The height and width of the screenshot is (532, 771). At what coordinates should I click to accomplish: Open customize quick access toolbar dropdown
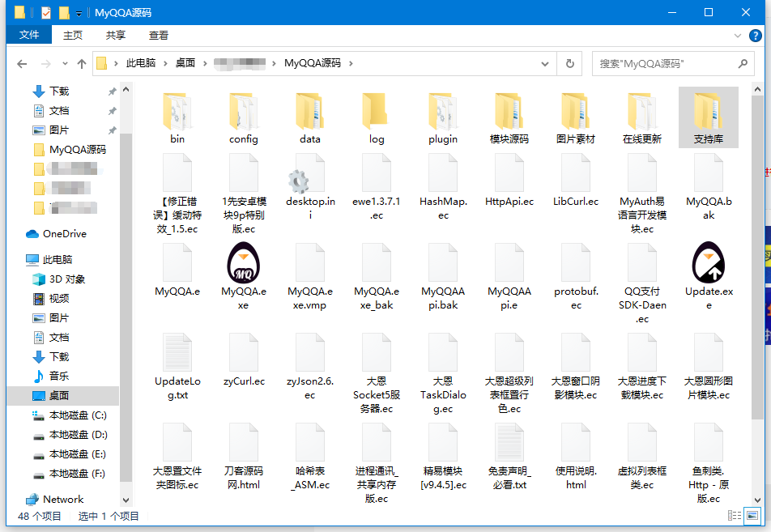[79, 13]
